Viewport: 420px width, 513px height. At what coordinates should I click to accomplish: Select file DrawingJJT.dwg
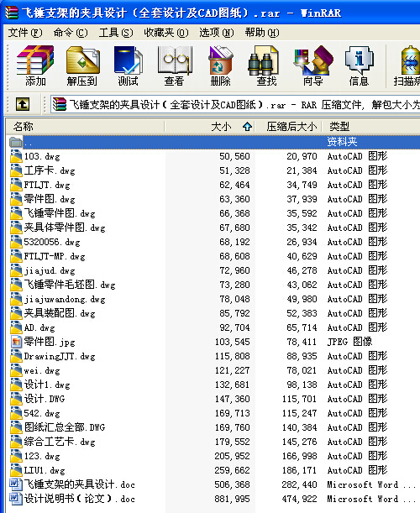60,356
